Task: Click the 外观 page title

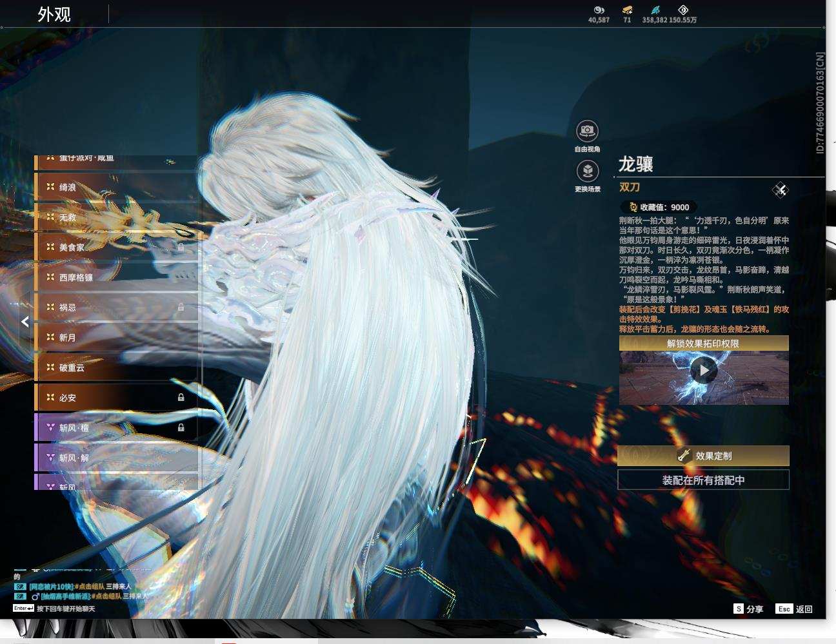Action: pos(54,14)
